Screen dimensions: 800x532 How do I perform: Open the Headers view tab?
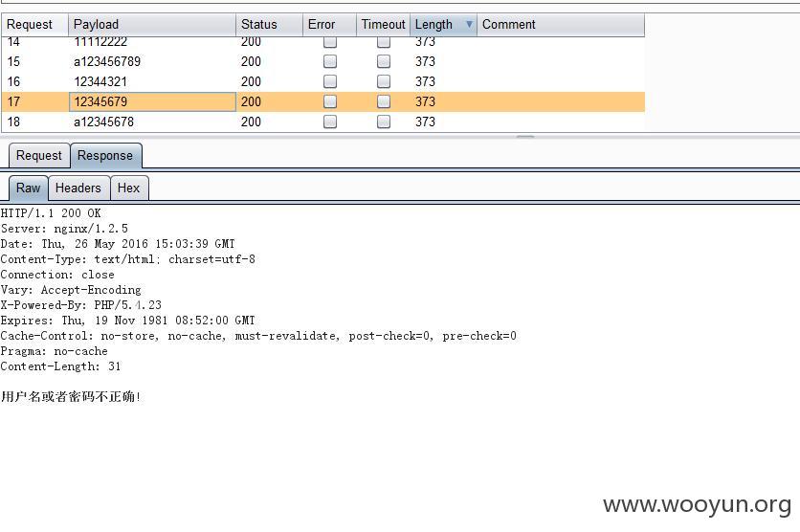click(x=78, y=188)
